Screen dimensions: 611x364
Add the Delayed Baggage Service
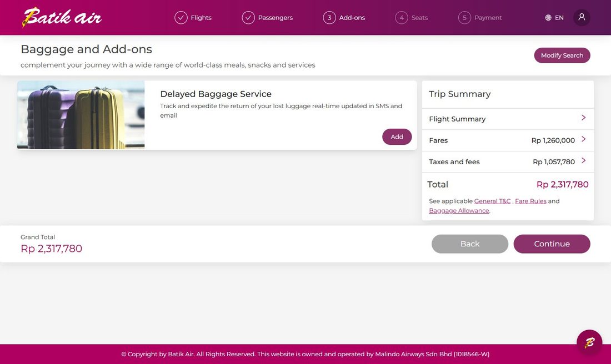point(397,136)
